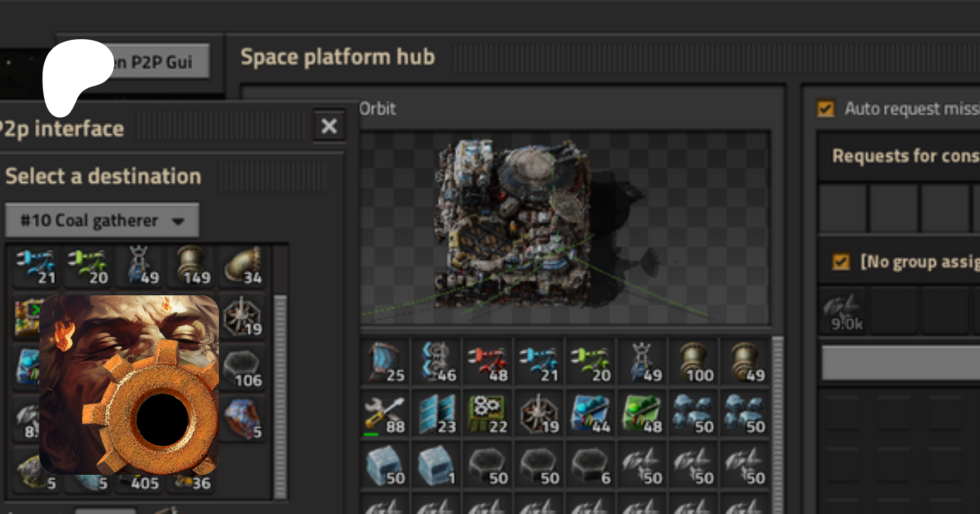The width and height of the screenshot is (980, 514).
Task: Click the P2p interface item list scrollbar
Action: point(280,397)
